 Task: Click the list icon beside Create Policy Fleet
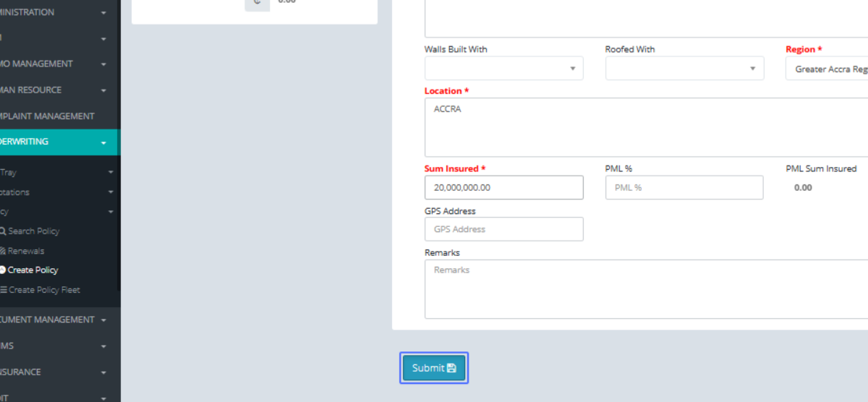(x=4, y=290)
